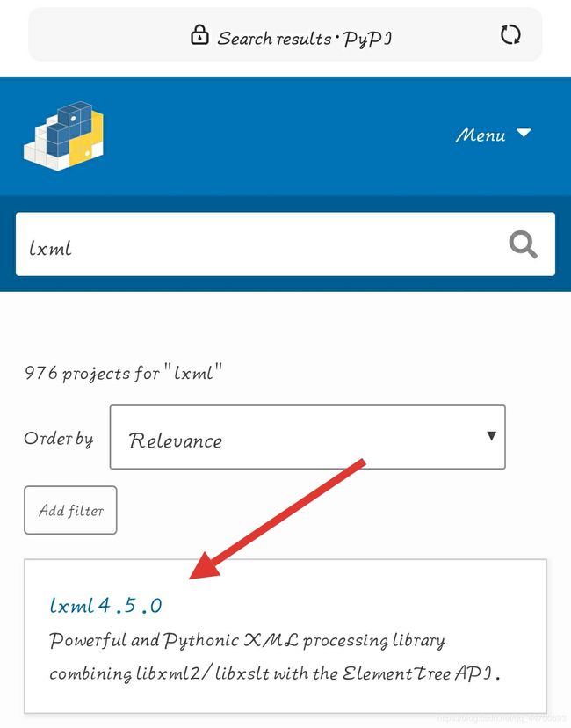
Task: Click the Powerful and Pythonic XML description
Action: pyautogui.click(x=247, y=641)
